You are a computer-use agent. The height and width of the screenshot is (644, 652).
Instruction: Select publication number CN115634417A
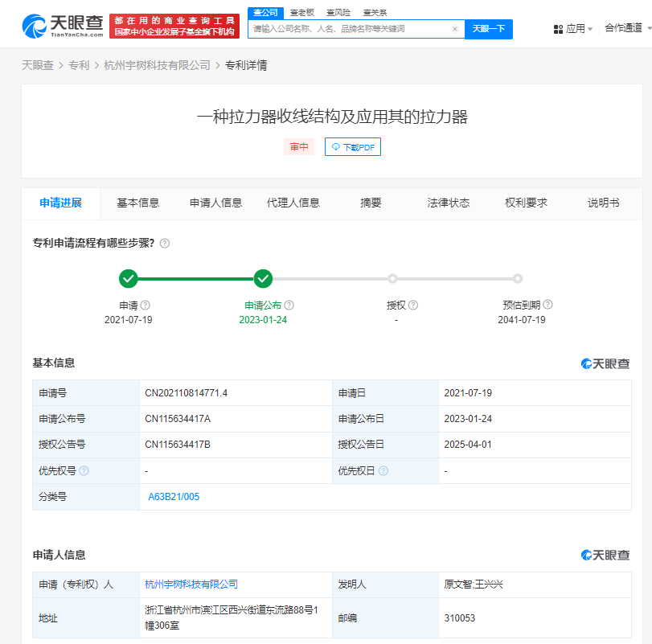pos(178,419)
